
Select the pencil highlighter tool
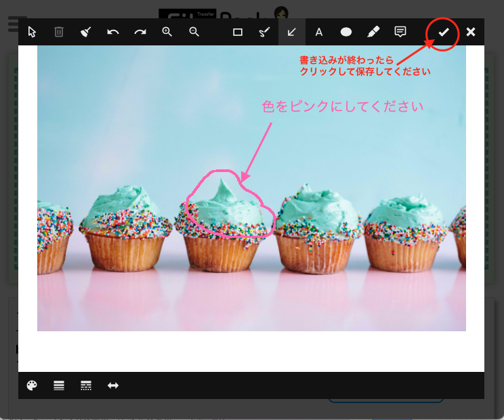[373, 32]
